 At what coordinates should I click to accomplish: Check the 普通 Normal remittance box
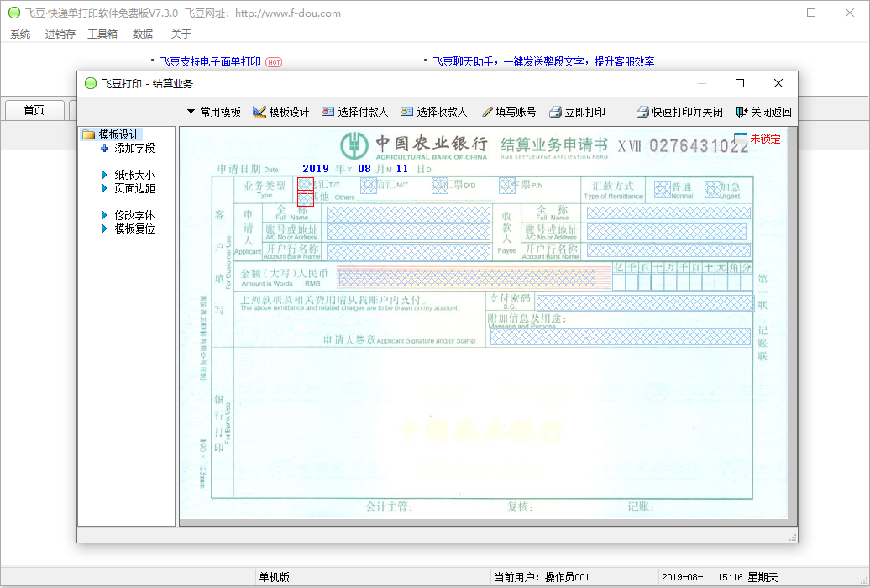[663, 190]
